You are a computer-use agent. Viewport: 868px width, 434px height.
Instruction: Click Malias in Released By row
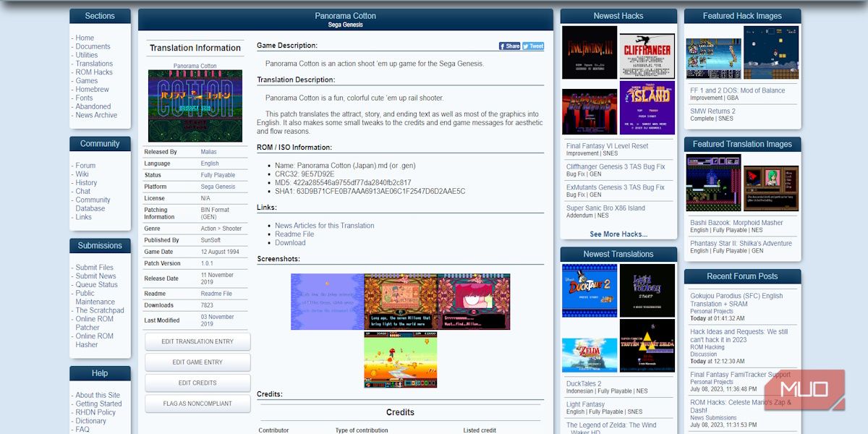208,152
